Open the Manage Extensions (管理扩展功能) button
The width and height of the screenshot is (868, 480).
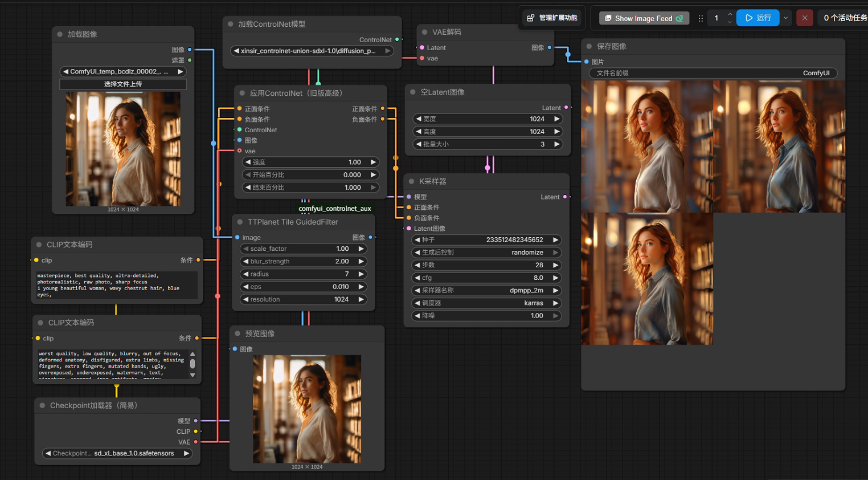point(552,18)
